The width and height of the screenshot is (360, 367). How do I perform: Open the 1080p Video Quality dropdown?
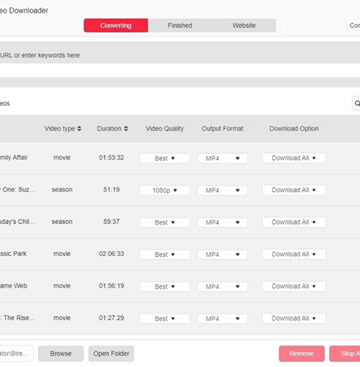pyautogui.click(x=165, y=190)
